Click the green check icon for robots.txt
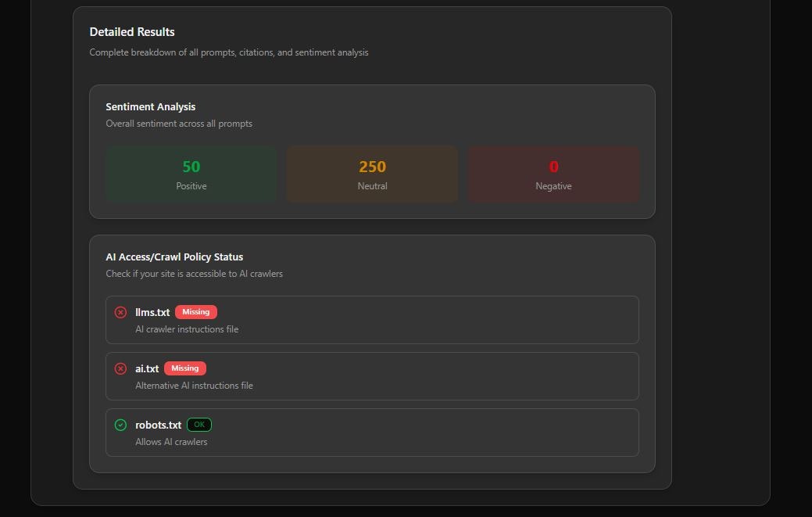This screenshot has height=517, width=812. click(x=120, y=424)
